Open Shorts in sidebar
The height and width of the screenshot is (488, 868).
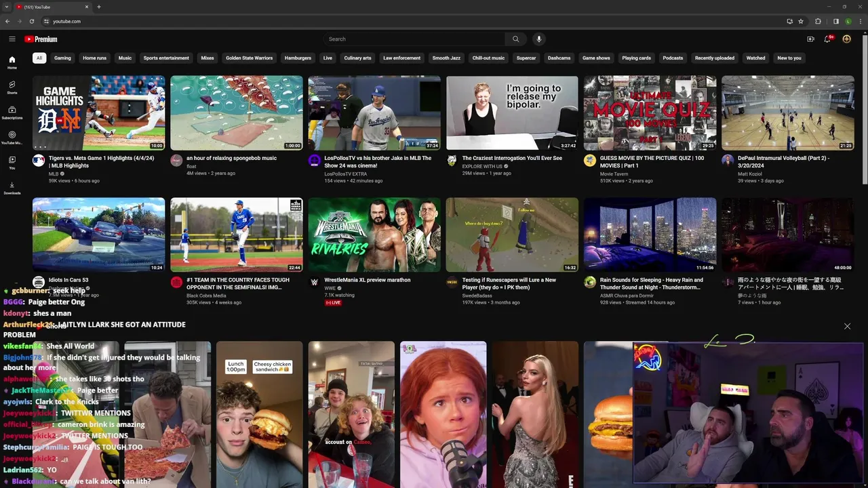(x=12, y=88)
